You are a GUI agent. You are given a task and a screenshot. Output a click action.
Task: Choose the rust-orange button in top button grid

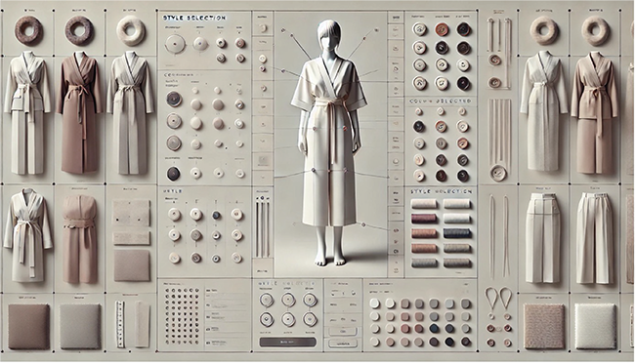click(x=442, y=29)
